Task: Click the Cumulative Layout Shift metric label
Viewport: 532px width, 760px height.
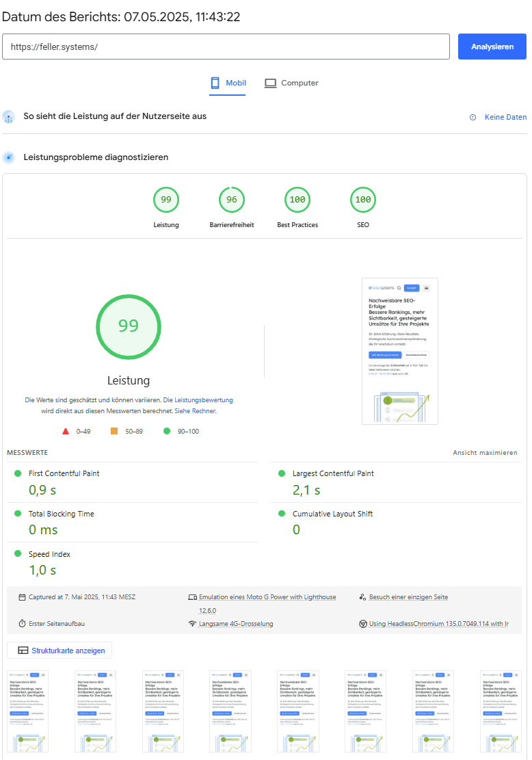Action: (x=333, y=514)
